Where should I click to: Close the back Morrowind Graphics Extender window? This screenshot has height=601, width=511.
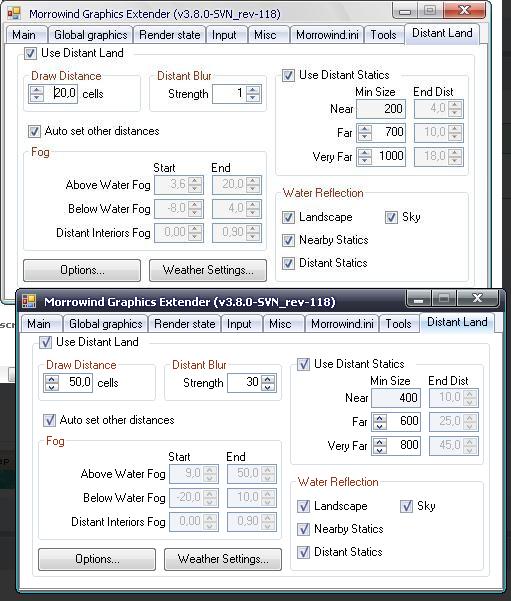coord(464,10)
